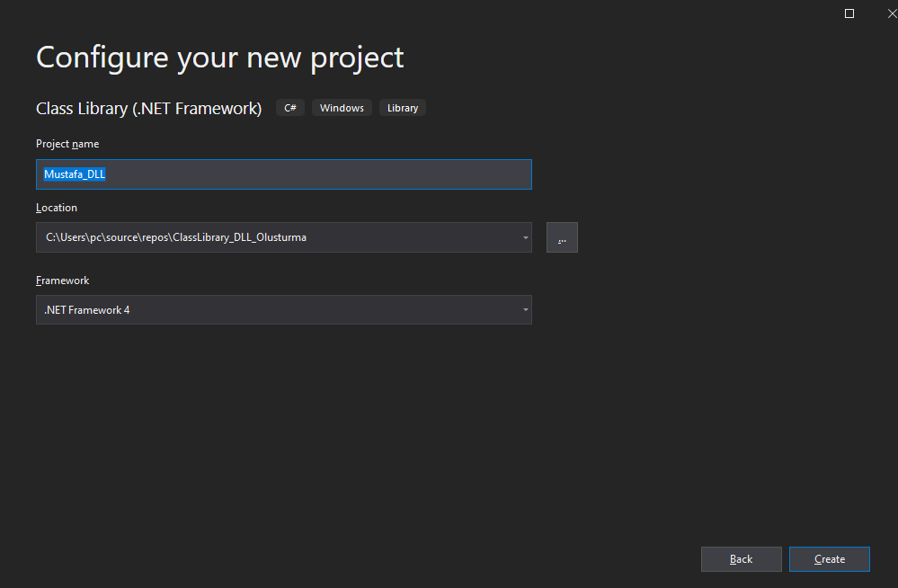
Task: Click the Library project type tag
Action: [403, 108]
